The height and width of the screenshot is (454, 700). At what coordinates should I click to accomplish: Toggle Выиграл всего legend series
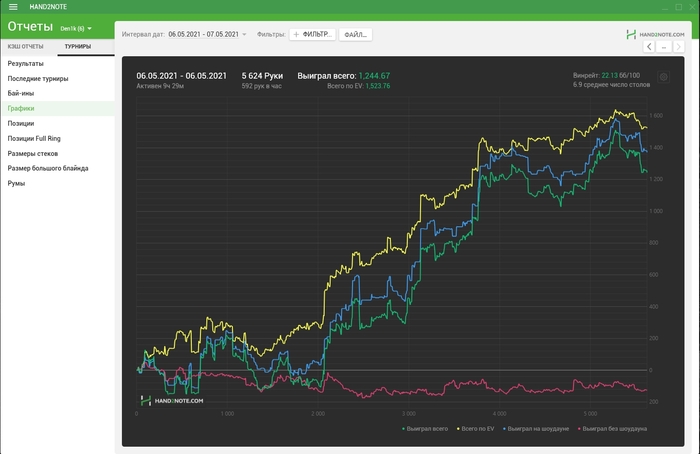point(425,429)
